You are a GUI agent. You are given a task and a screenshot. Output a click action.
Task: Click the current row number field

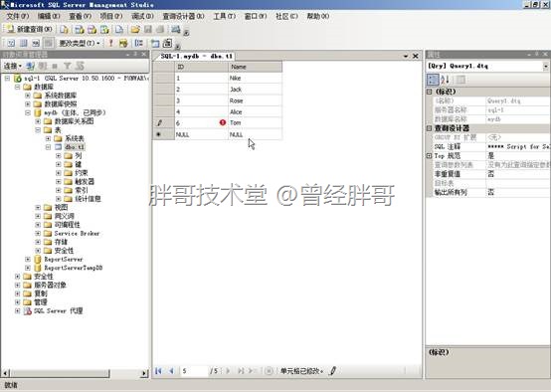tap(194, 371)
